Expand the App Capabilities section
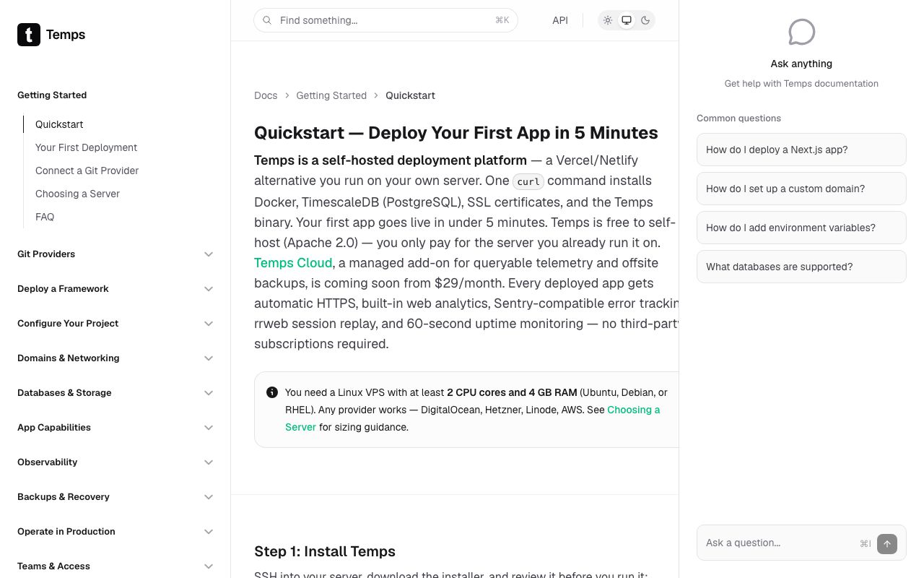The width and height of the screenshot is (924, 578). click(x=115, y=428)
